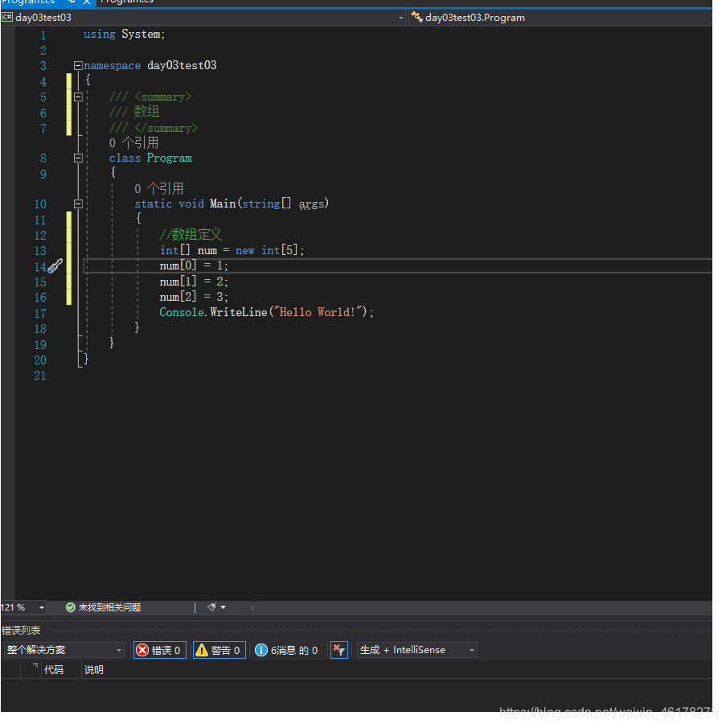The image size is (726, 728).
Task: Click the 'Program' class name
Action: click(170, 159)
